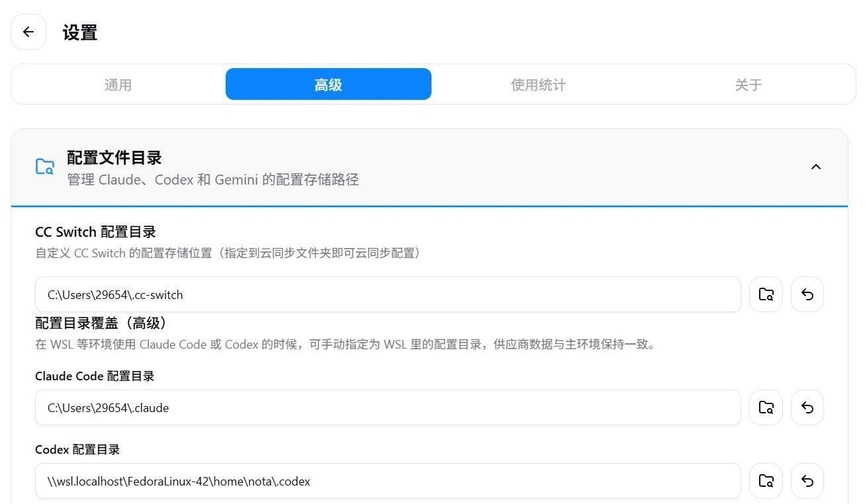This screenshot has height=504, width=865.
Task: Reset CC Switch config directory to default
Action: [x=807, y=294]
